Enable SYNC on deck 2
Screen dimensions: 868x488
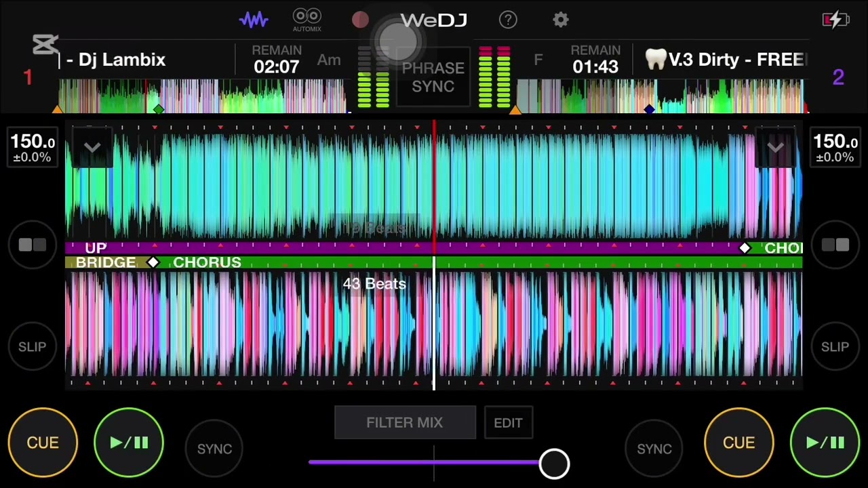[654, 449]
